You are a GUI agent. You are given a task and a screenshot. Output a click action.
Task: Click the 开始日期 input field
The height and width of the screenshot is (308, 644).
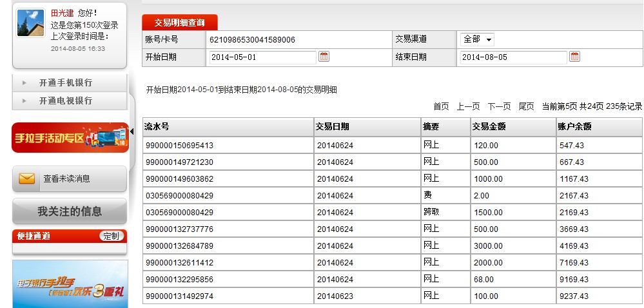[262, 57]
